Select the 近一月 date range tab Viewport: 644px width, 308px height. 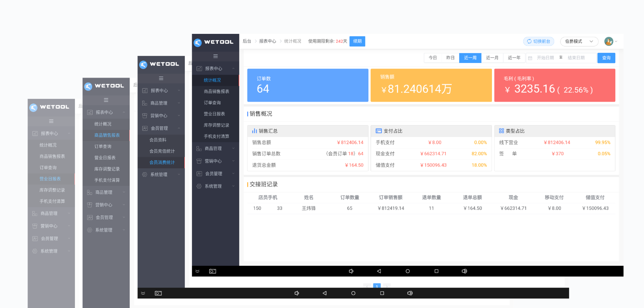(x=492, y=58)
